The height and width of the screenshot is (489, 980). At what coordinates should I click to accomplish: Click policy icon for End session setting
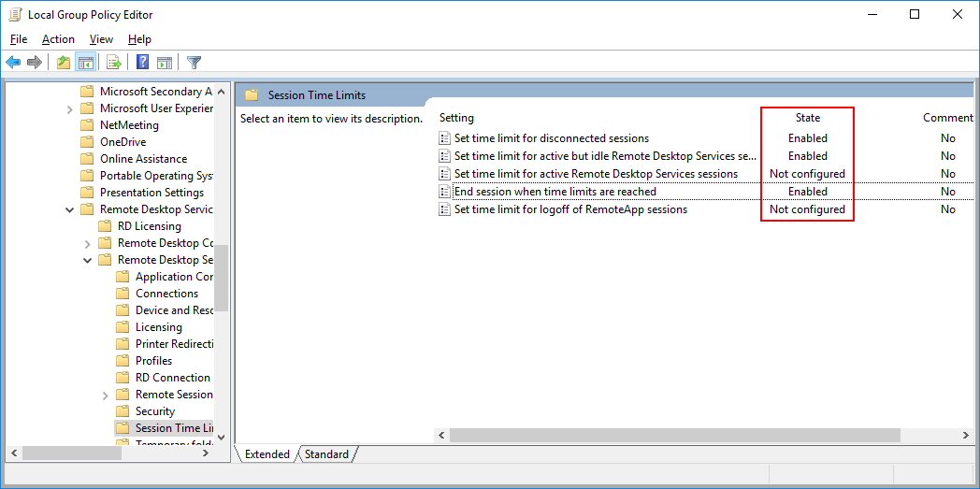pyautogui.click(x=444, y=191)
